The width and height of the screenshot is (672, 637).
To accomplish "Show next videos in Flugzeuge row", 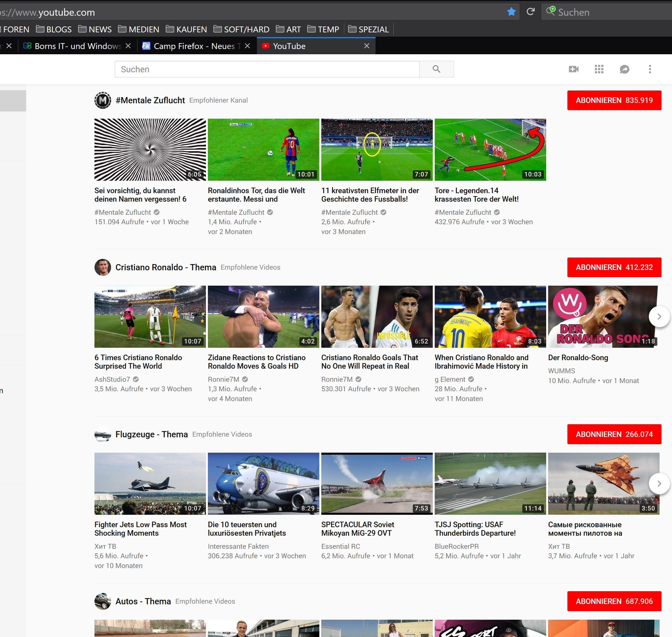I will click(659, 483).
